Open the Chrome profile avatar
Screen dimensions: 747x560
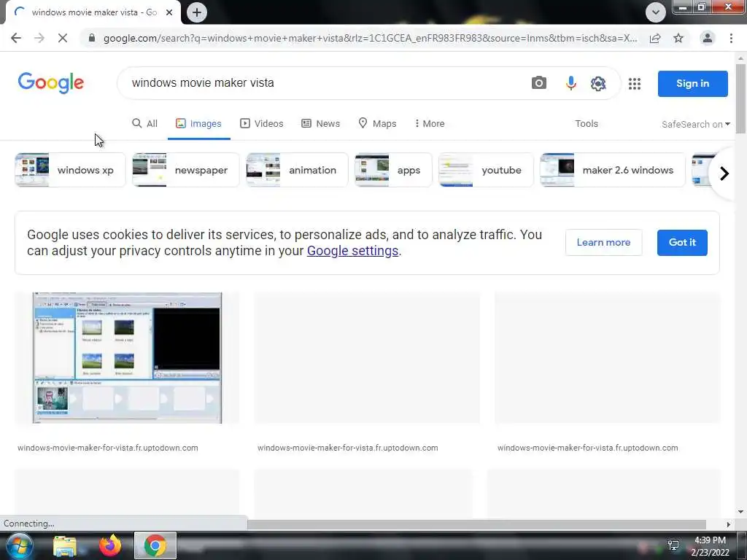point(708,38)
